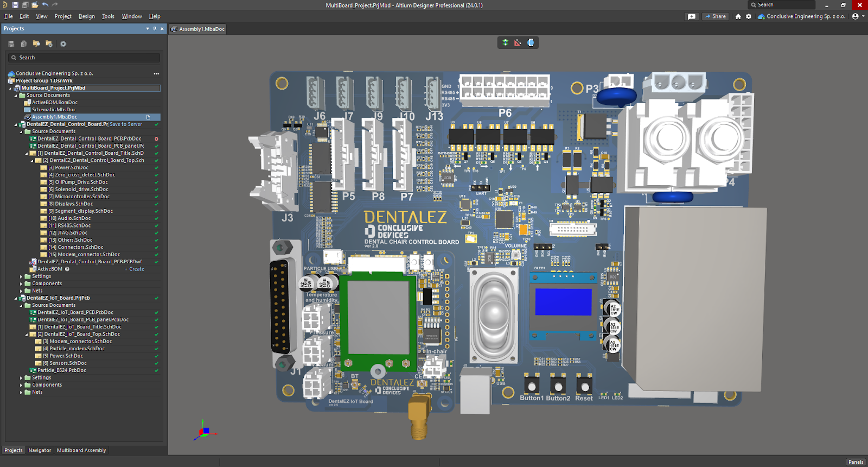The width and height of the screenshot is (868, 467).
Task: Collapse the MultiBoard_Project.PrjMbd tree node
Action: pyautogui.click(x=10, y=88)
